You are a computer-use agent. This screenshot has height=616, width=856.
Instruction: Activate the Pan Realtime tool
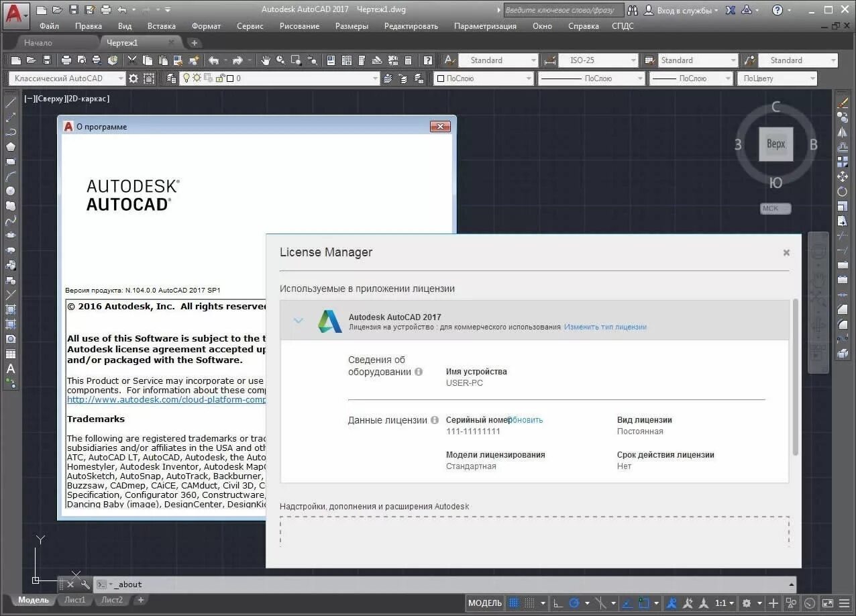point(267,60)
